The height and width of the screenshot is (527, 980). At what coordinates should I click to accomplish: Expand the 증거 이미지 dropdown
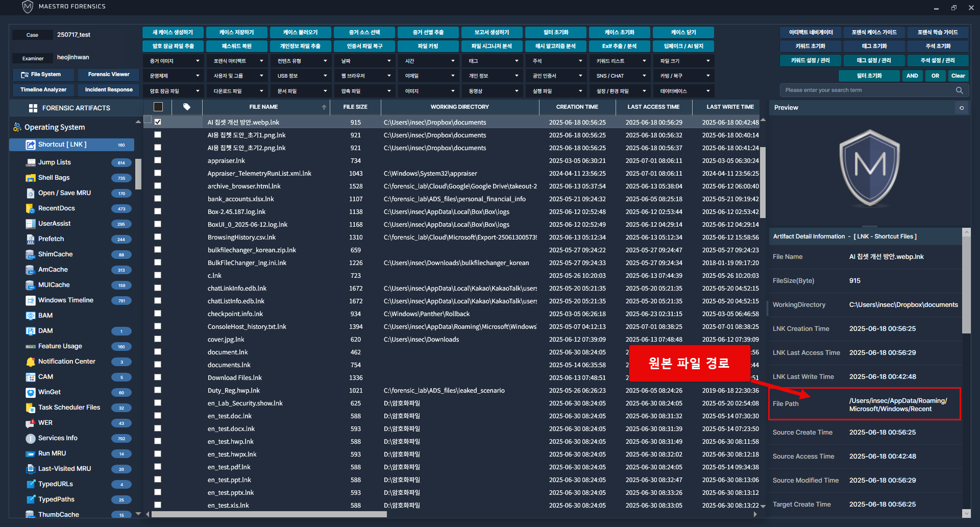[x=174, y=61]
